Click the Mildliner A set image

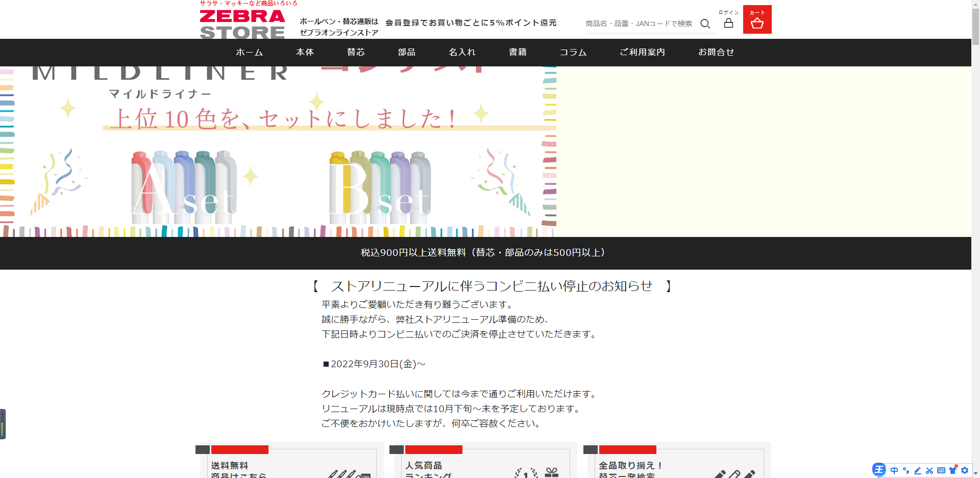(x=184, y=187)
